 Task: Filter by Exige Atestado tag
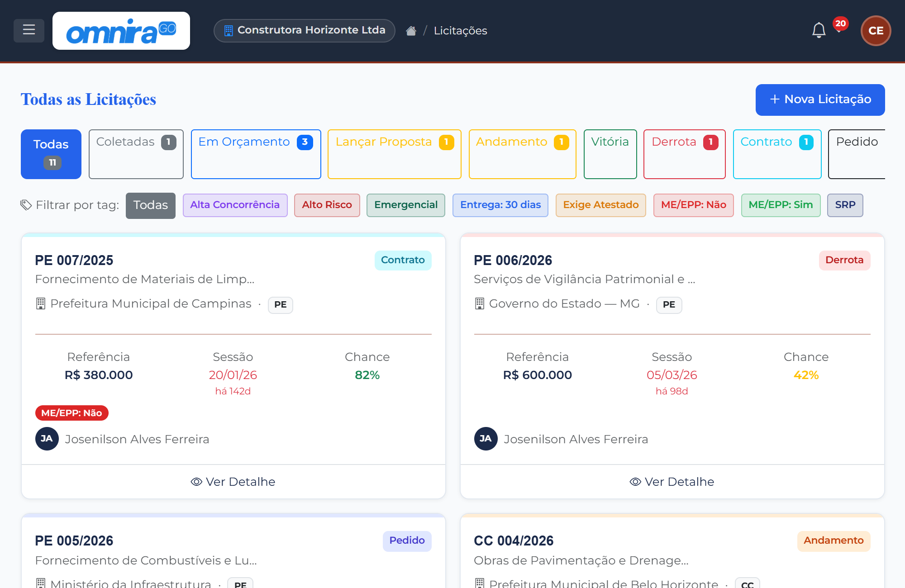coord(601,205)
